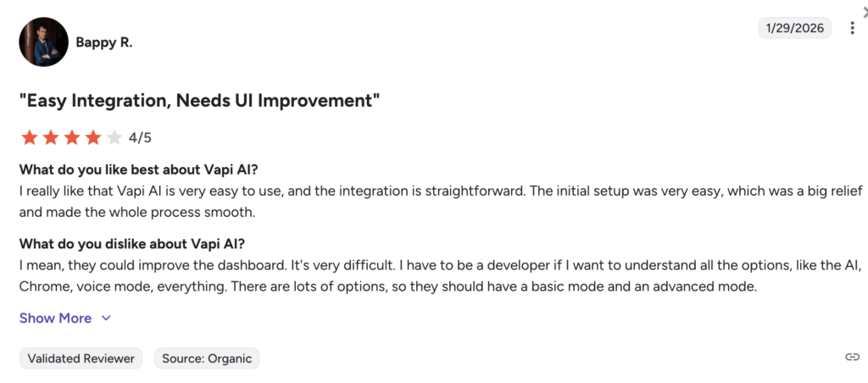Click the 4/5 rating score text
This screenshot has height=383, width=868.
[x=140, y=137]
